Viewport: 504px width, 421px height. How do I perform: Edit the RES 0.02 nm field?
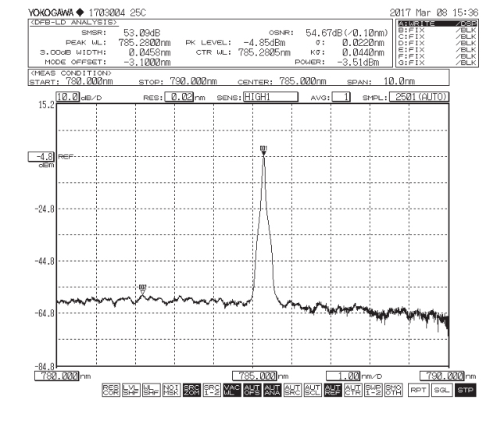click(x=179, y=97)
